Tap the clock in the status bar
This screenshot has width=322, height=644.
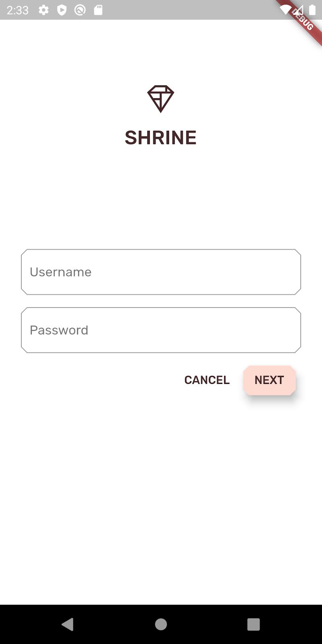(18, 10)
